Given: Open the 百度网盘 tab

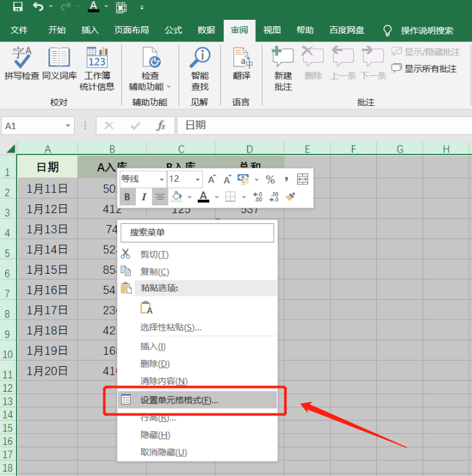Looking at the screenshot, I should point(346,30).
